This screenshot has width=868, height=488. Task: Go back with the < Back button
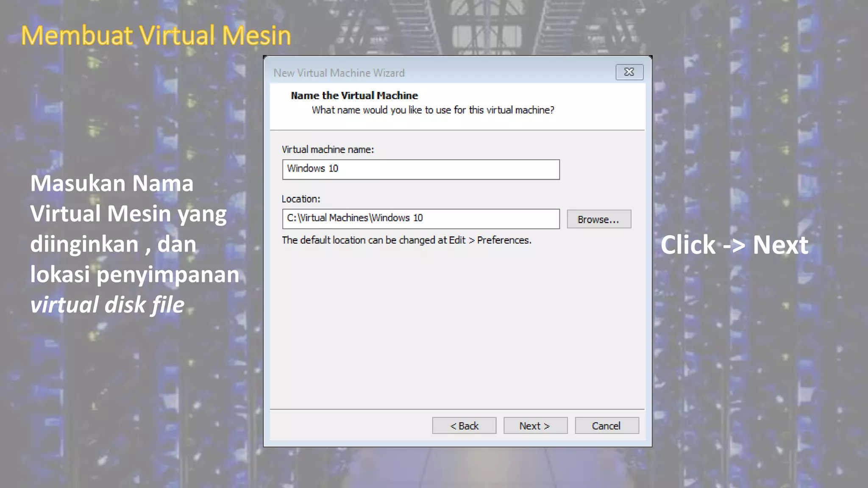coord(464,426)
